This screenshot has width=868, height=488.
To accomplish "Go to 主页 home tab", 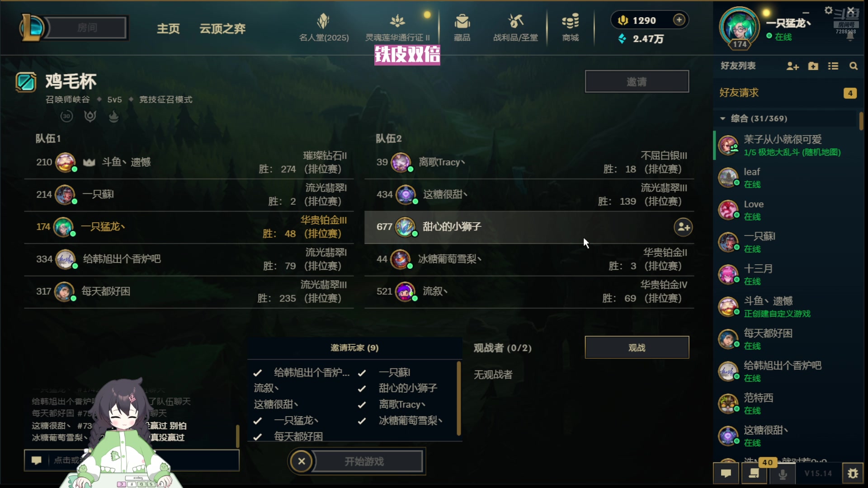I will coord(168,29).
